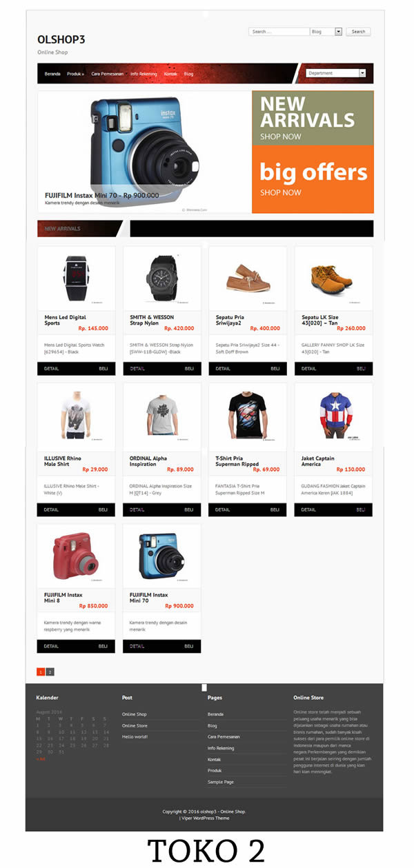Viewport: 414px width, 868px height.
Task: Click BELI on SMITH & WESSON Strap Nylon
Action: tap(189, 369)
